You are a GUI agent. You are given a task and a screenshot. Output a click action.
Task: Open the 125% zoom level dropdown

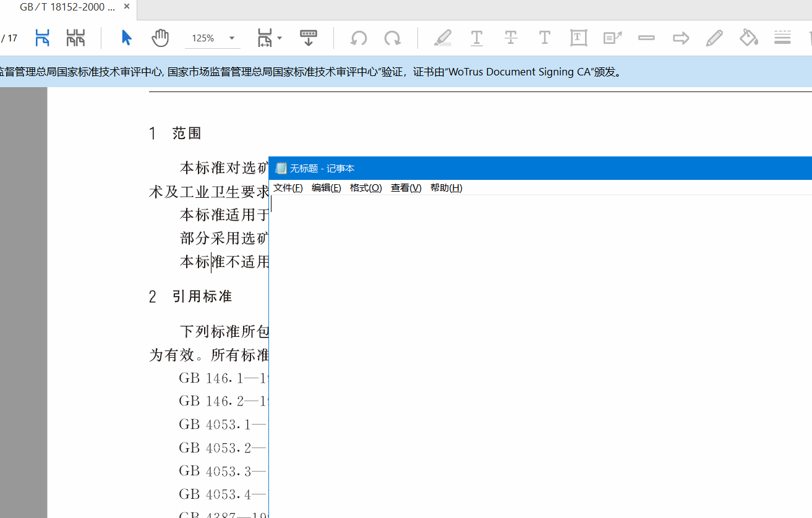coord(231,38)
